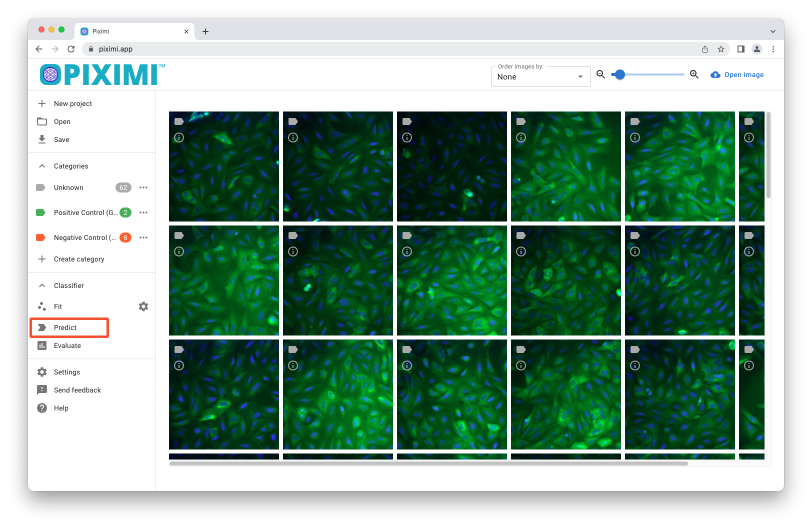Screen dimensions: 812x528
Task: Bookmark the page with the star icon
Action: click(721, 49)
